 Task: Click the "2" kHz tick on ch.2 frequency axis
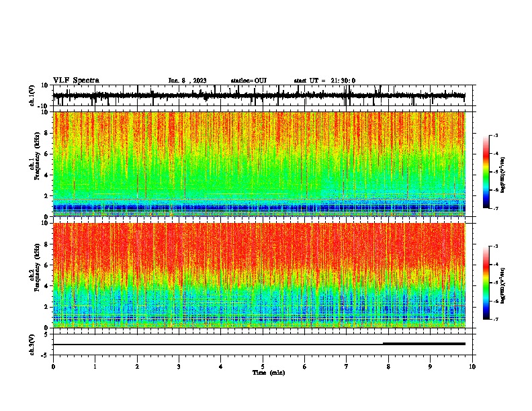pyautogui.click(x=46, y=307)
